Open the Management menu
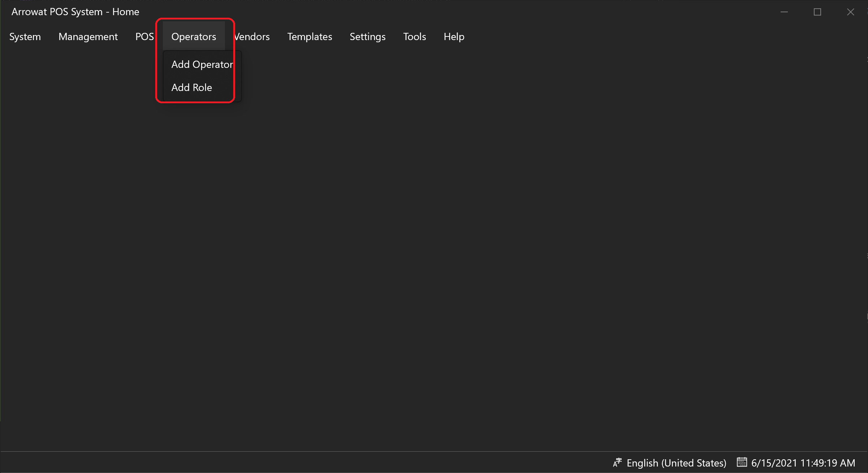This screenshot has width=868, height=473. coord(88,36)
